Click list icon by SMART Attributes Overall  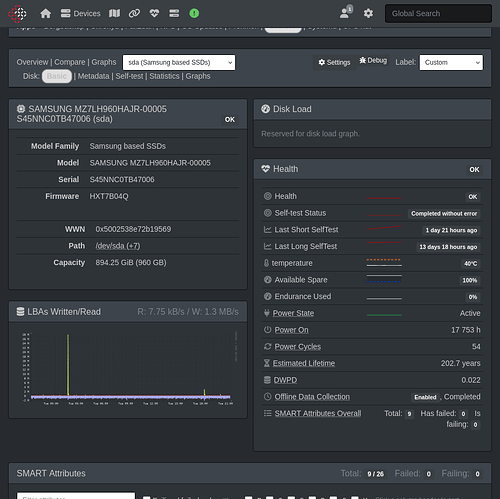pyautogui.click(x=267, y=413)
